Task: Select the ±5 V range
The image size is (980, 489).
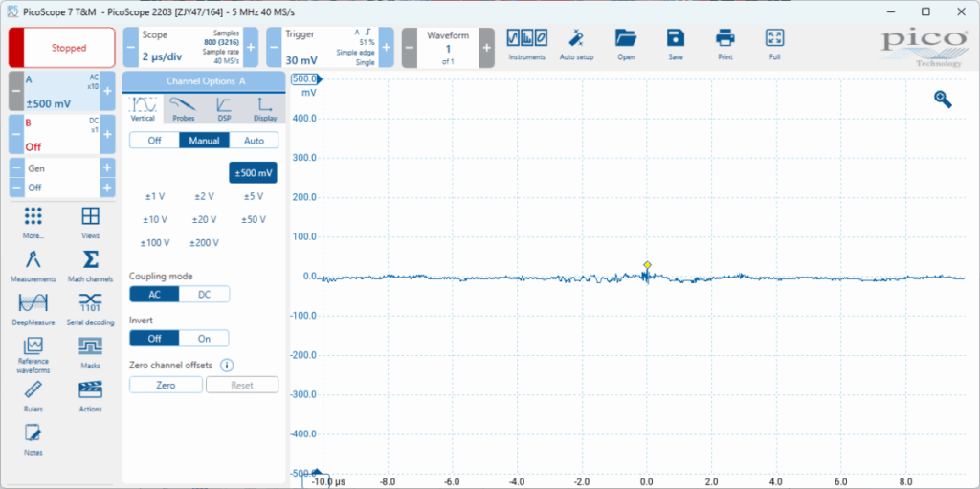Action: (x=253, y=196)
